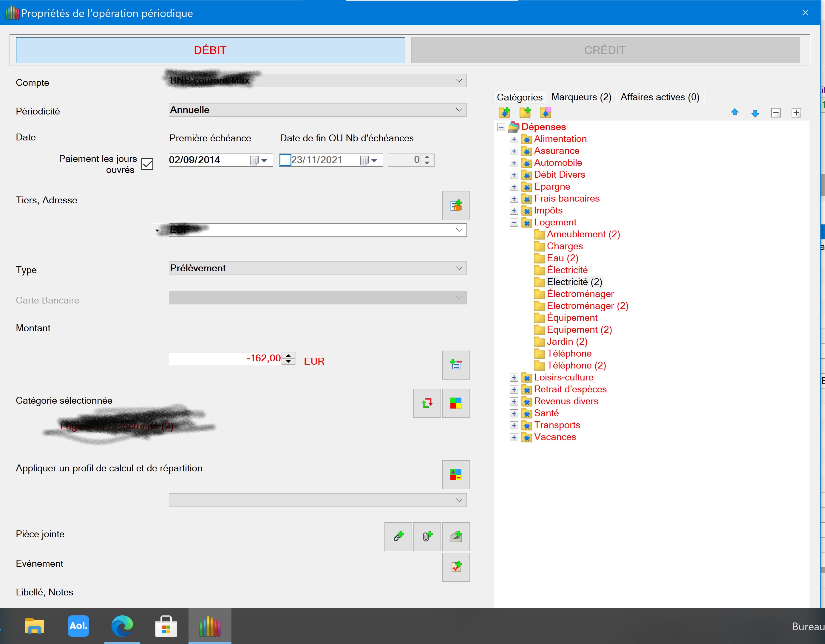Click the calculation profile plus-minus icon

click(455, 475)
